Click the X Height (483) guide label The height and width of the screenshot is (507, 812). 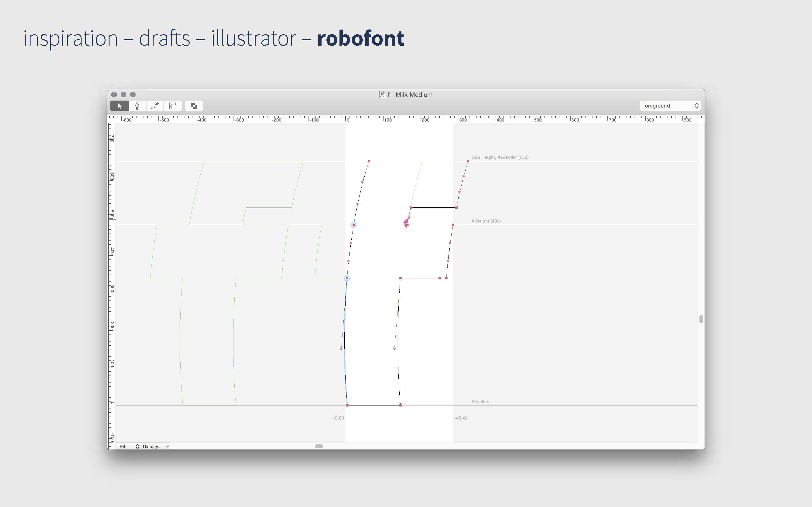point(486,221)
